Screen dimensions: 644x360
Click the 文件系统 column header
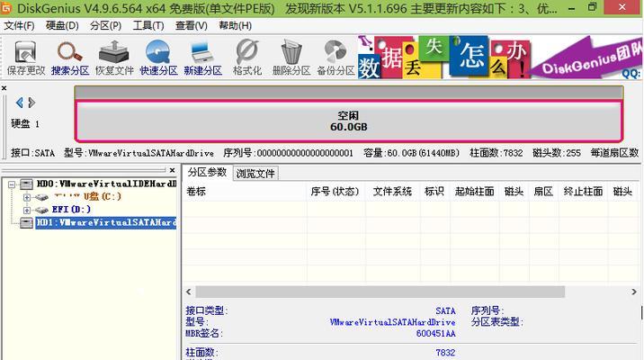point(393,191)
